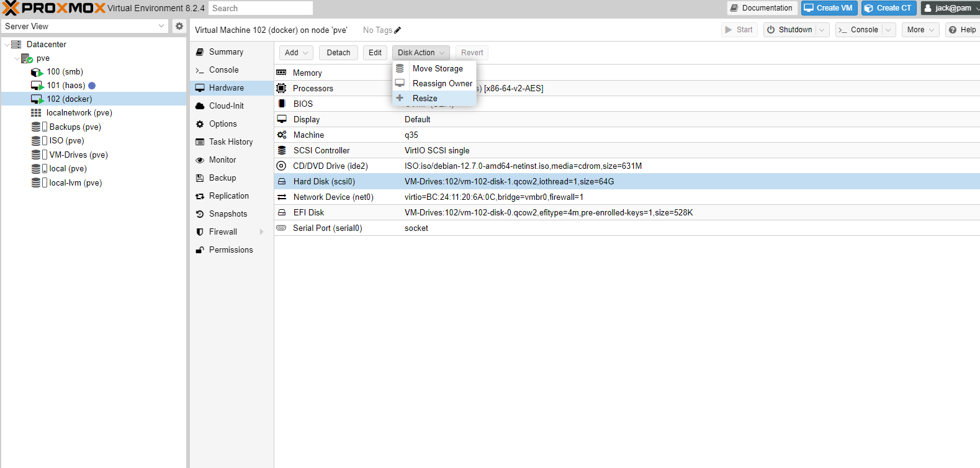
Task: Click the Task History list icon
Action: coord(200,142)
